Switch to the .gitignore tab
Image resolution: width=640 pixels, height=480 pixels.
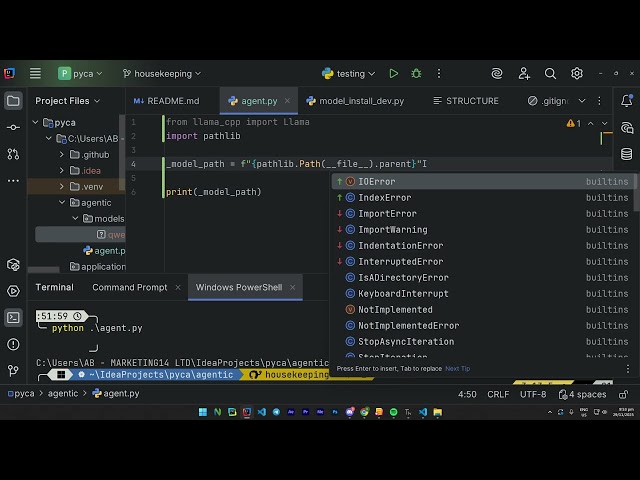point(549,101)
